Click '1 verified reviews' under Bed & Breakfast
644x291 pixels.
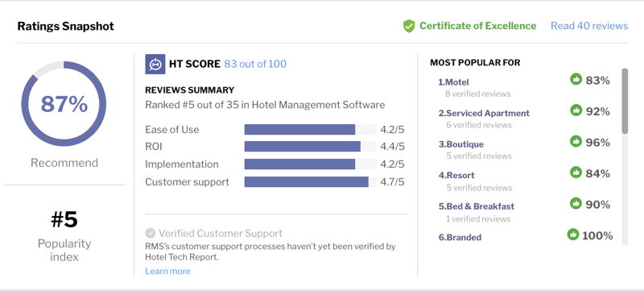(478, 218)
